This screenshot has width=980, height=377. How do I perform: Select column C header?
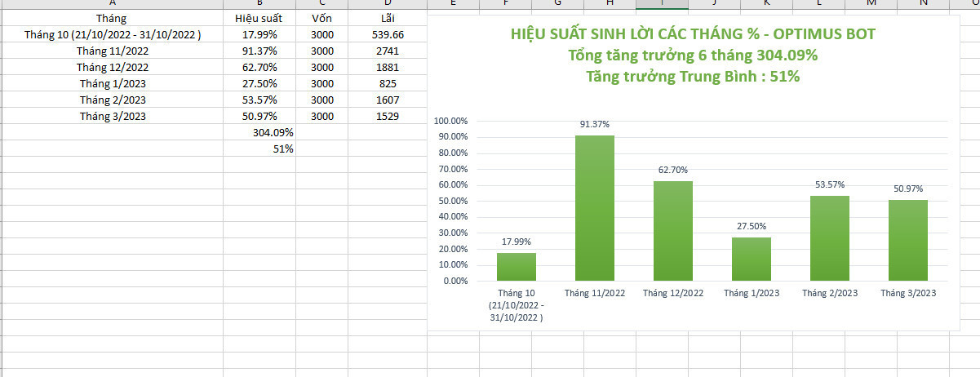(x=321, y=4)
